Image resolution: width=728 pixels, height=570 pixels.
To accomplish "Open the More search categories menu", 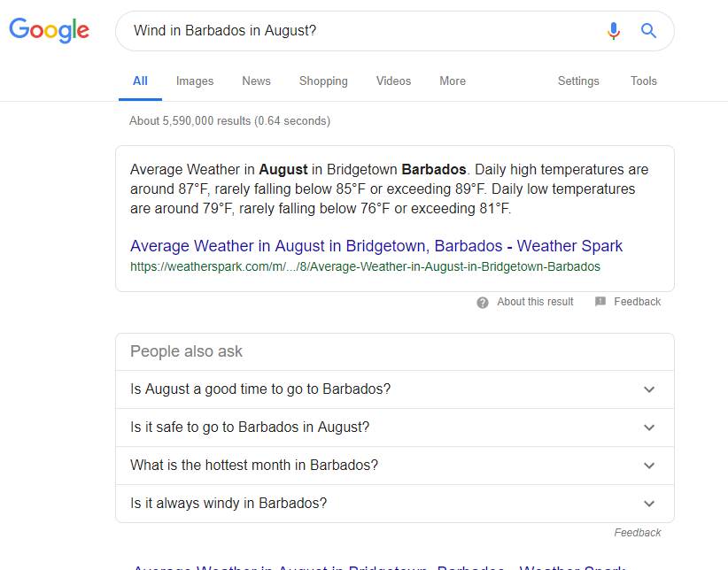I will click(453, 81).
